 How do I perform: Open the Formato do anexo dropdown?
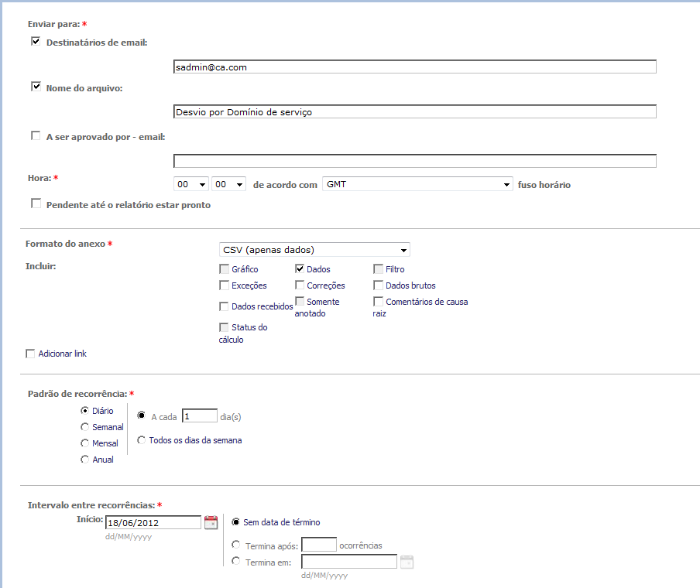[x=314, y=249]
